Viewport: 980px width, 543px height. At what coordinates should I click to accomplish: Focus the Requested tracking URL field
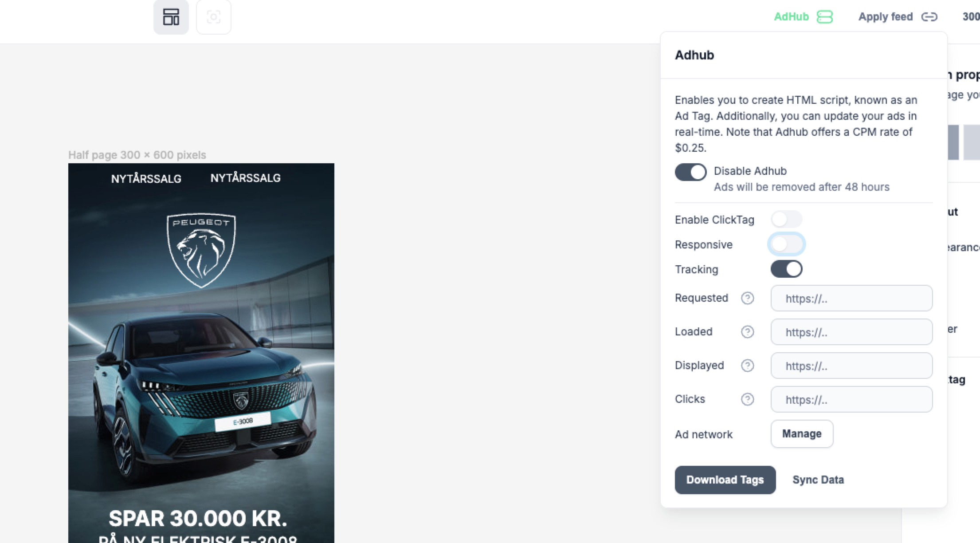click(x=851, y=298)
